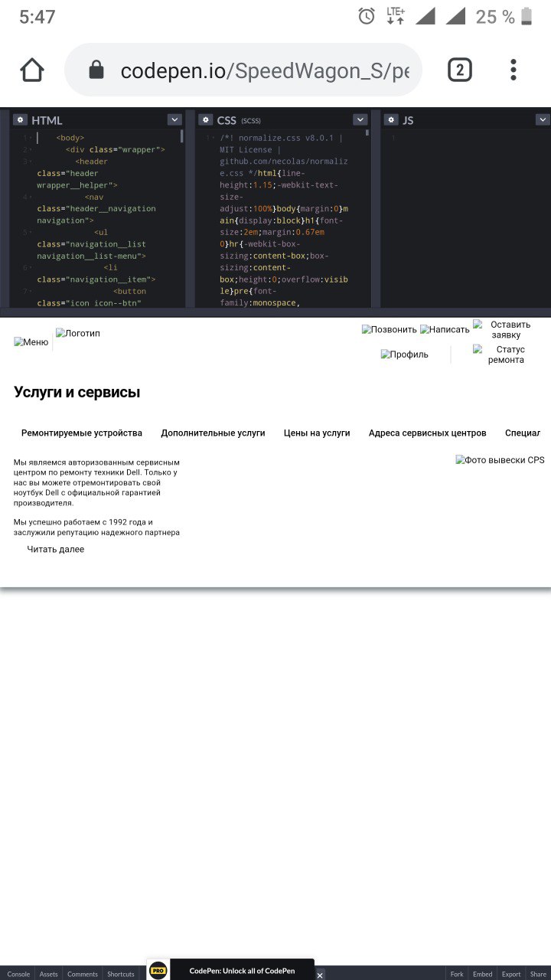Click the CodePen PRO badge
The image size is (551, 980).
(x=158, y=970)
